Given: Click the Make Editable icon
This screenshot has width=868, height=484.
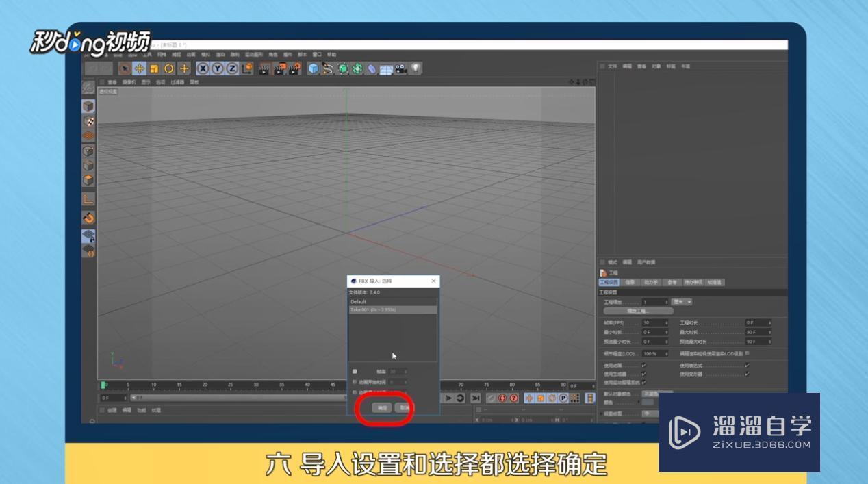Looking at the screenshot, I should [x=88, y=87].
